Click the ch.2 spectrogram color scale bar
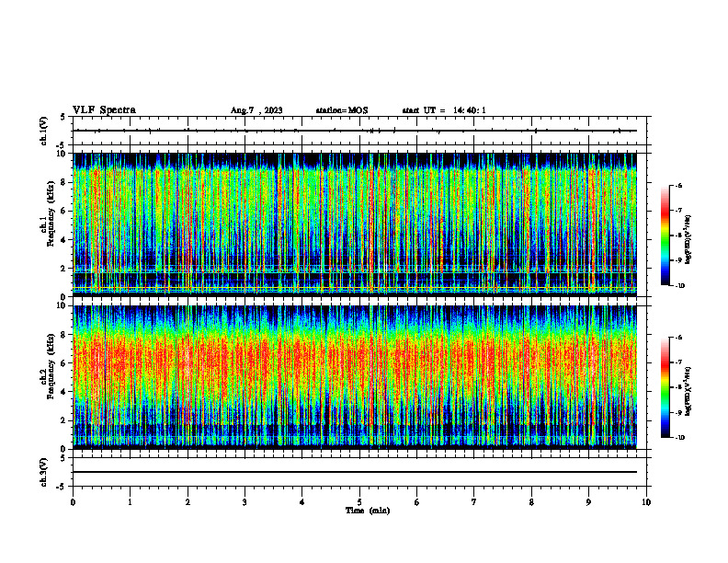The image size is (728, 563). pos(665,387)
